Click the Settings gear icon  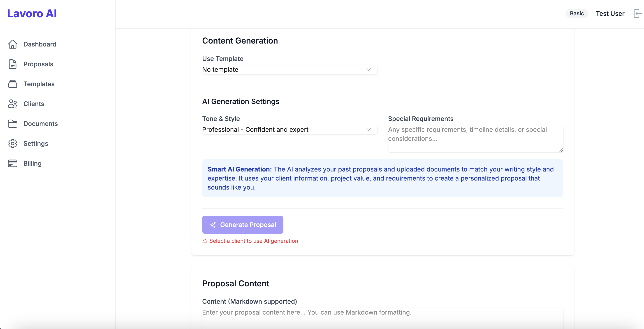click(x=13, y=144)
